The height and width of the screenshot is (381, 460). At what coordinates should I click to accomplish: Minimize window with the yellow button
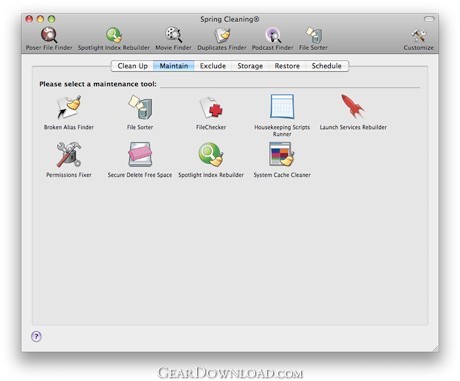pos(40,19)
